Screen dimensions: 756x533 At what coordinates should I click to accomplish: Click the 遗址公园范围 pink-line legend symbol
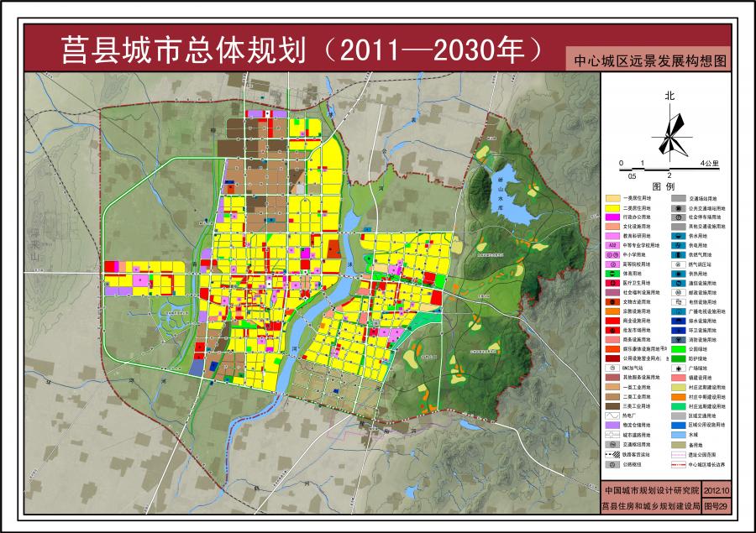(x=679, y=454)
